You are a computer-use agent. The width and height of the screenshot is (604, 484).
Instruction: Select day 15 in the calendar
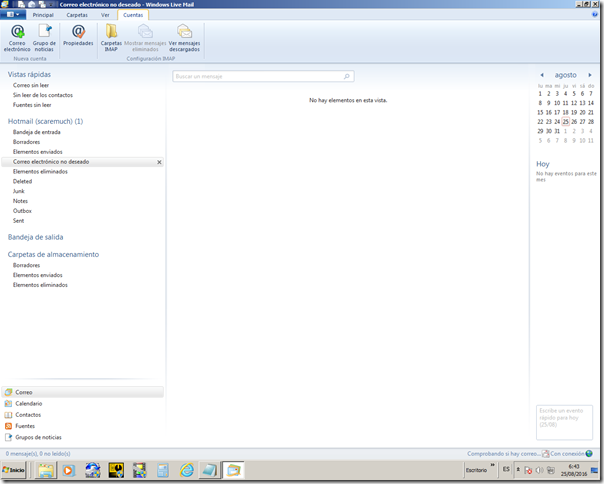pos(540,113)
